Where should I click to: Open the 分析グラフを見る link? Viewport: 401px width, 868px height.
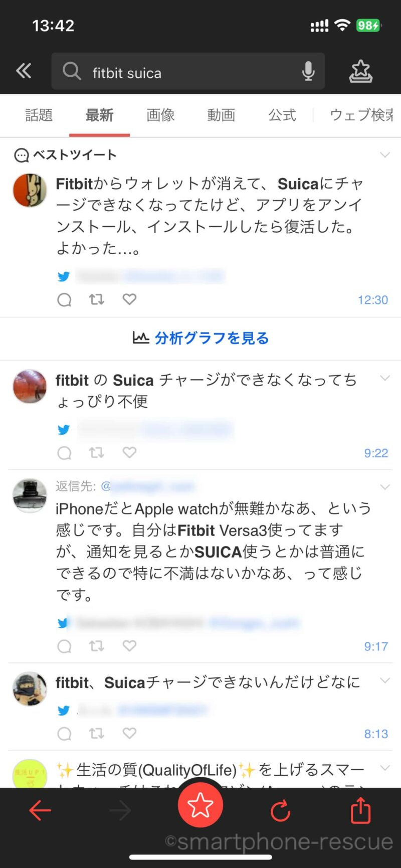[200, 338]
